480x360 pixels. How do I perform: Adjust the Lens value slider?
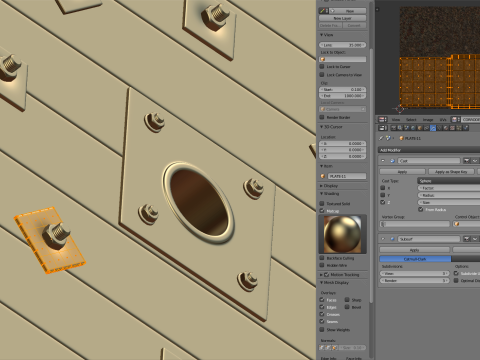pyautogui.click(x=343, y=45)
